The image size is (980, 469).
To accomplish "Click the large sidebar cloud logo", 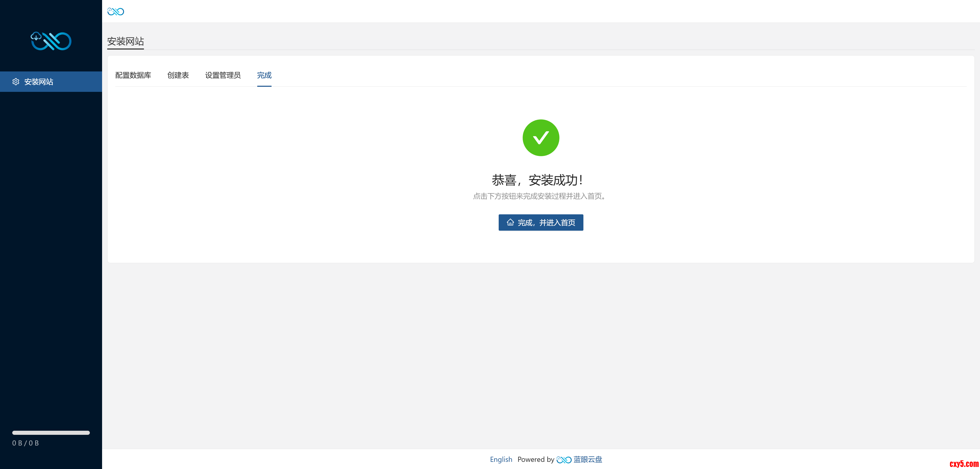I will click(x=51, y=41).
